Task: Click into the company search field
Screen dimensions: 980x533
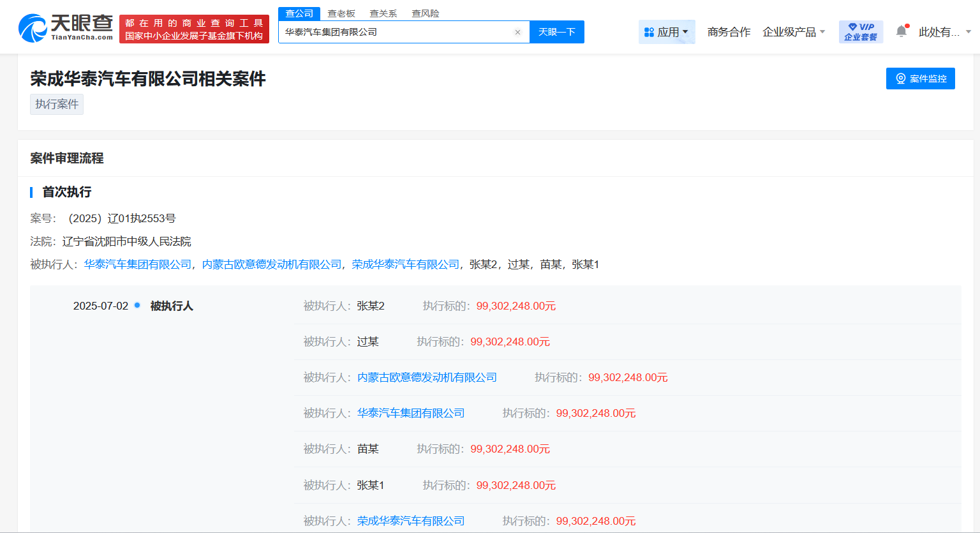Action: pos(396,32)
